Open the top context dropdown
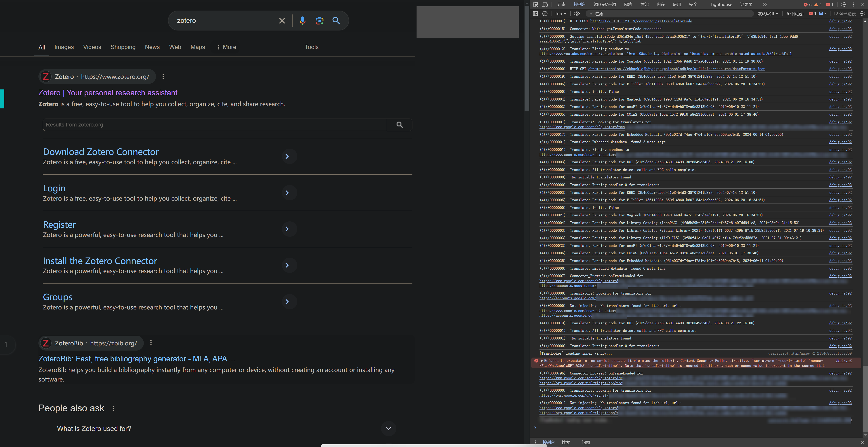The width and height of the screenshot is (868, 447). click(561, 14)
